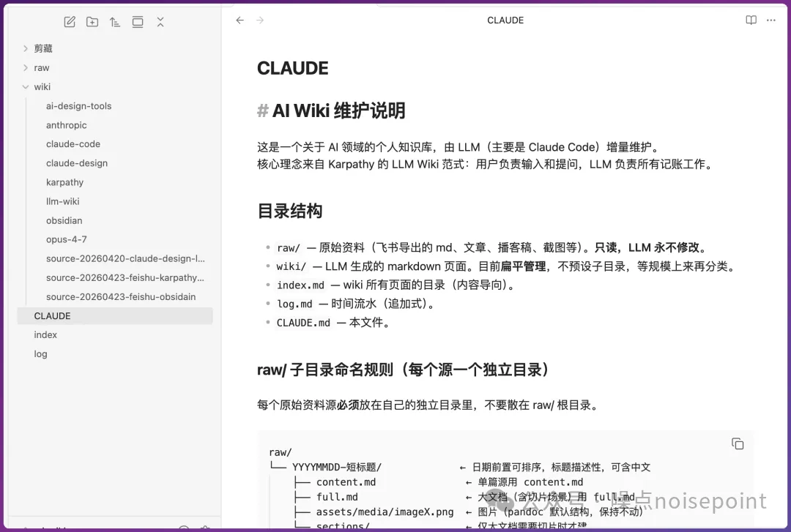This screenshot has width=791, height=532.
Task: Open the anthropic note
Action: coord(66,125)
